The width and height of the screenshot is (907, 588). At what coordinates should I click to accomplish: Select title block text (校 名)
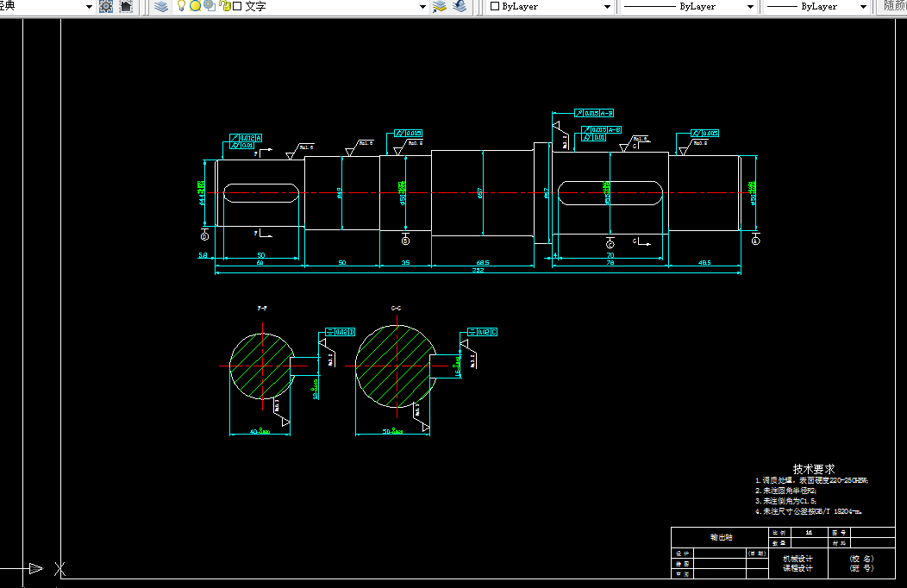861,559
